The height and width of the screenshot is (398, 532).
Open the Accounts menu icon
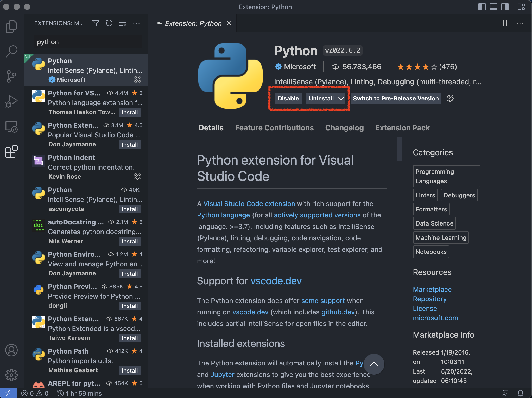tap(11, 350)
